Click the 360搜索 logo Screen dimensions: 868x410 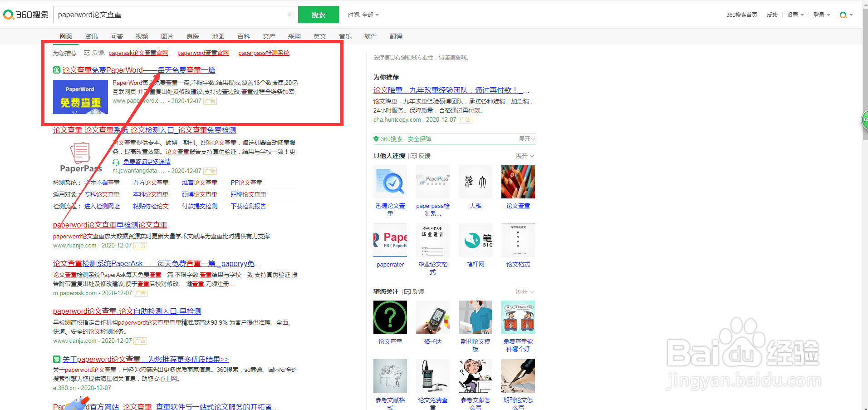(25, 14)
